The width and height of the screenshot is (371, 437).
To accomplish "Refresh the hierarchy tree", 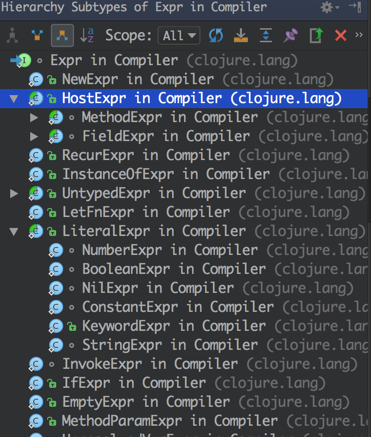I will click(216, 35).
